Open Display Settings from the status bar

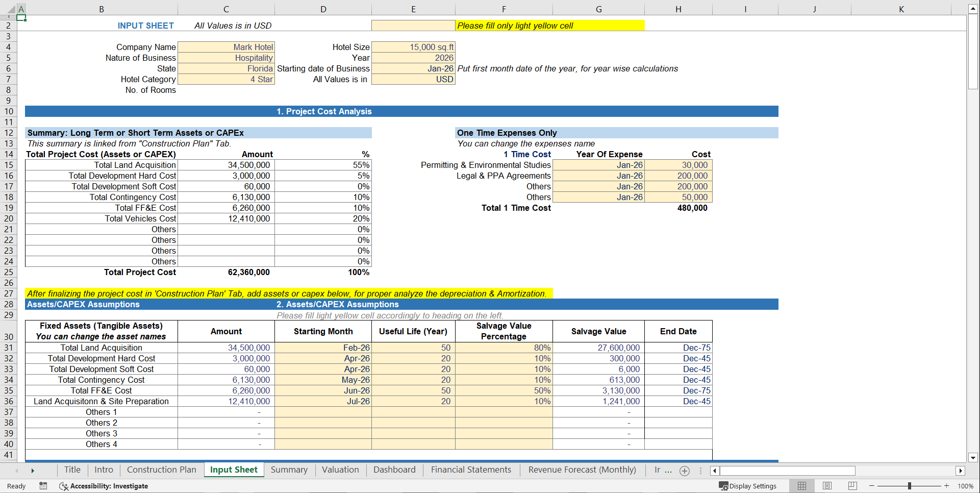[748, 486]
